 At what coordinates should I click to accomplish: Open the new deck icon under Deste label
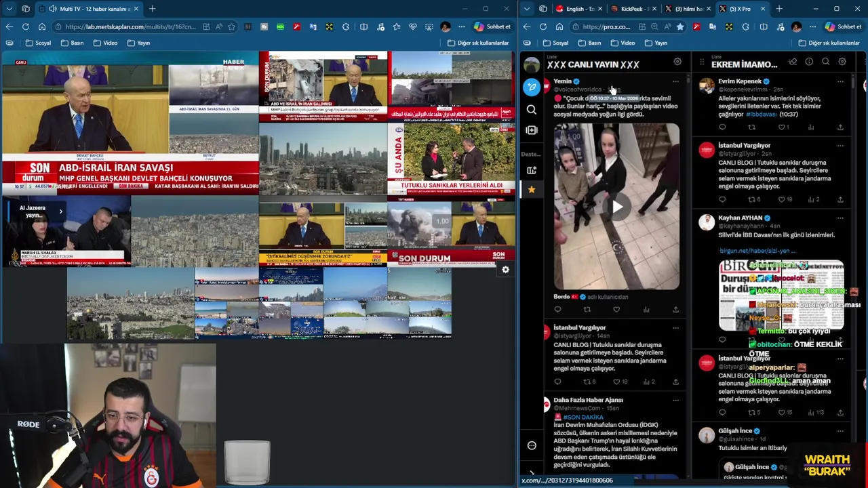point(532,170)
